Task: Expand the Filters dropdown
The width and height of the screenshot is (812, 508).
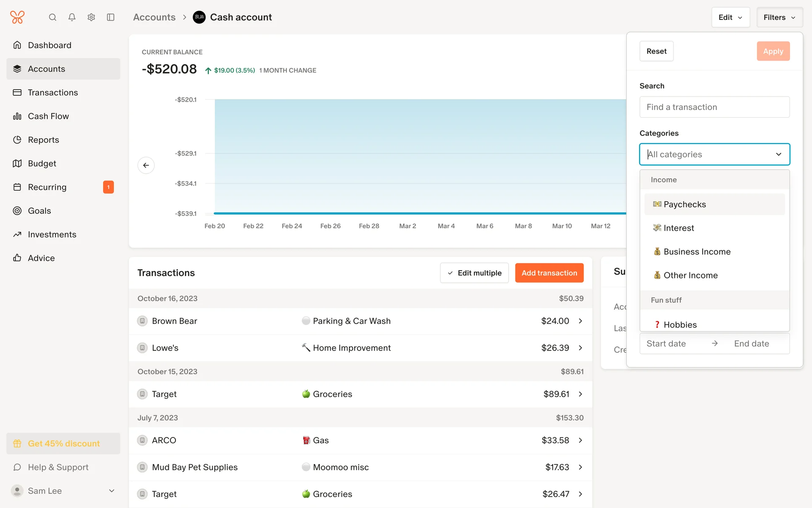Action: coord(779,17)
